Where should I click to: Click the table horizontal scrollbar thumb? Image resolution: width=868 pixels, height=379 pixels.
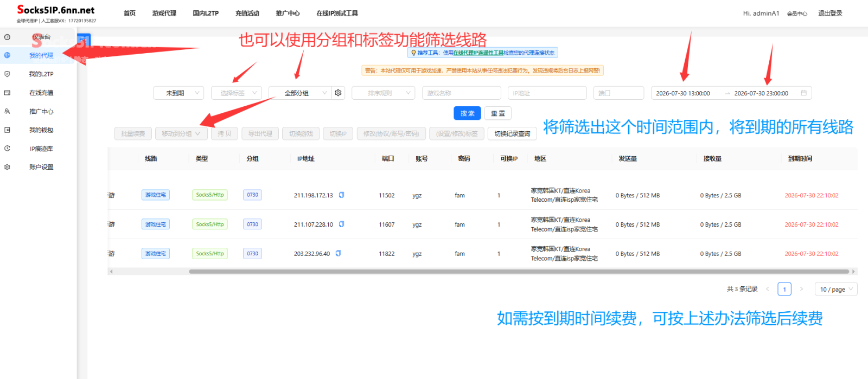tap(519, 272)
